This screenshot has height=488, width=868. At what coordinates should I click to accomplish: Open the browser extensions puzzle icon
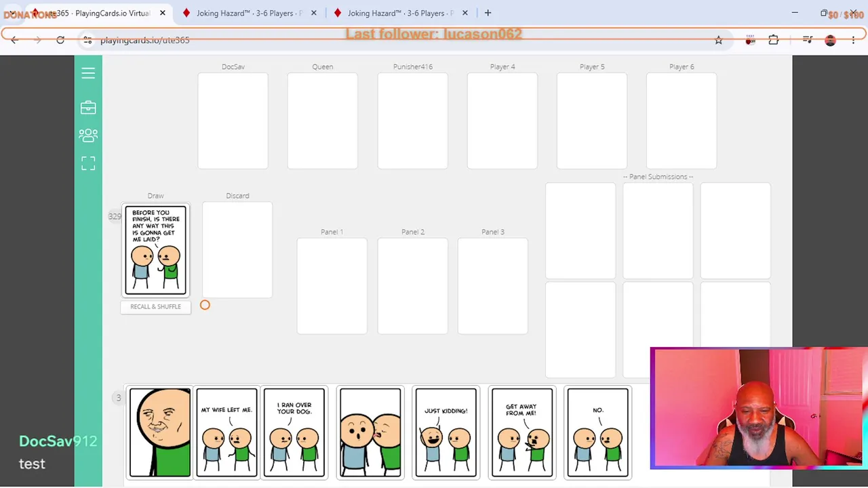(x=774, y=40)
